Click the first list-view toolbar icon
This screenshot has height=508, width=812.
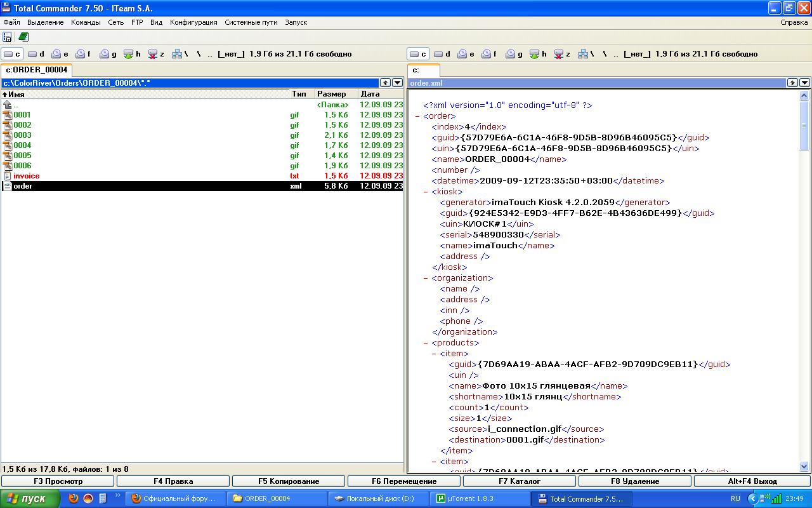[8, 37]
